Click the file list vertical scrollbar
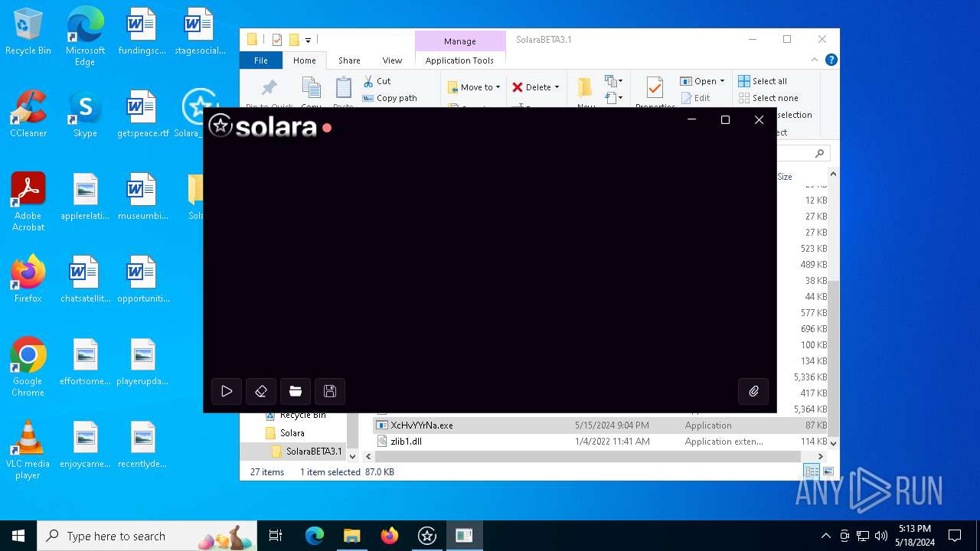Viewport: 980px width, 551px height. (834, 357)
